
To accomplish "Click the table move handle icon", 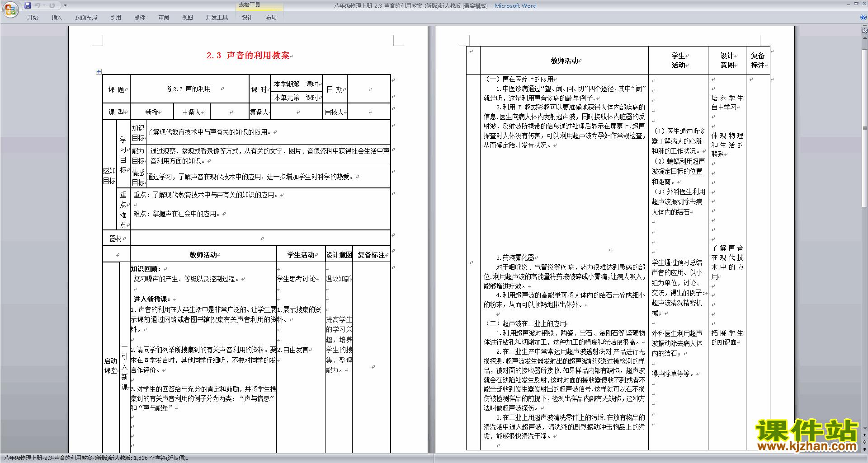I will click(x=99, y=71).
